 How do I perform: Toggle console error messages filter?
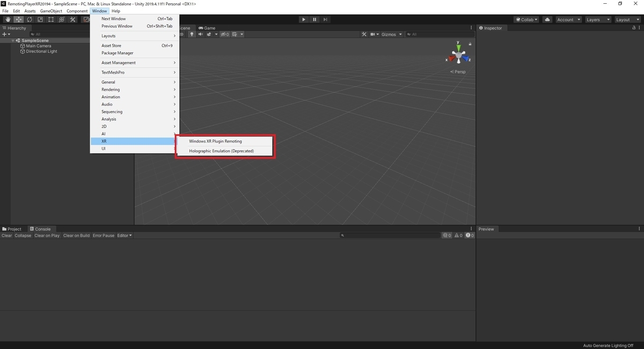[470, 235]
